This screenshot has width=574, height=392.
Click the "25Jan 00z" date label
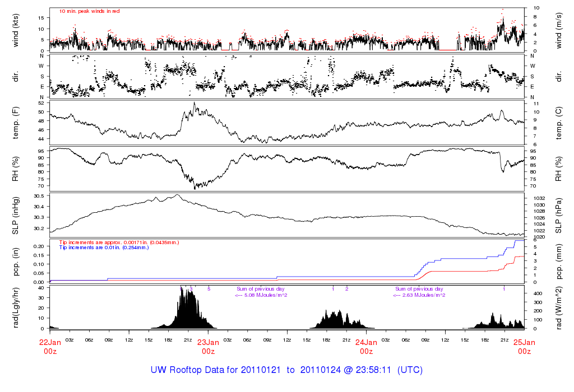pyautogui.click(x=524, y=347)
